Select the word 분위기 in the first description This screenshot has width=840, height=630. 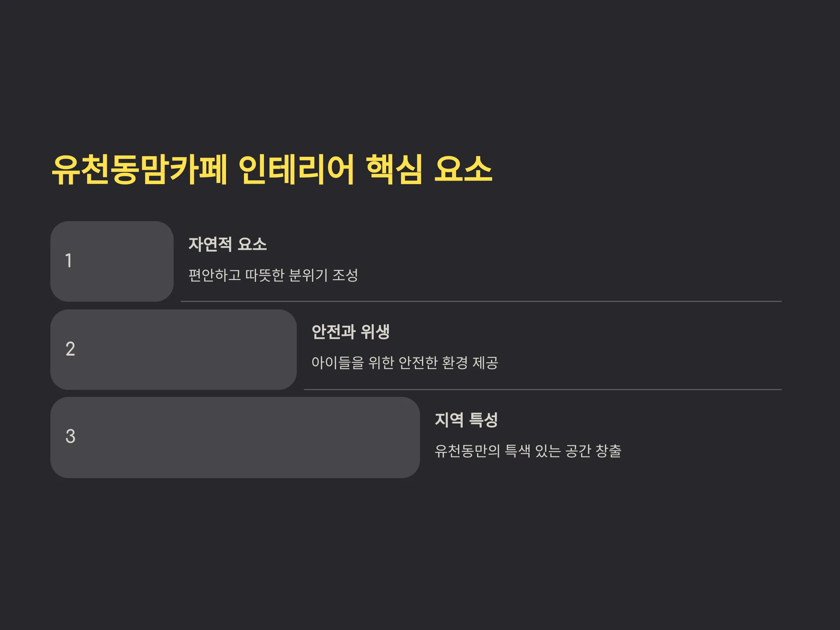coord(308,275)
